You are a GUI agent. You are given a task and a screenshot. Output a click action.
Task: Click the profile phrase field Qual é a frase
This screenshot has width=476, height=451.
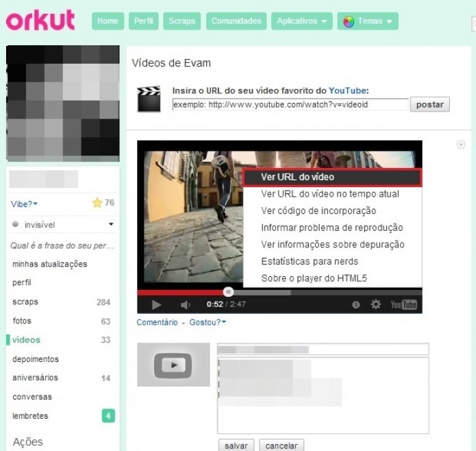62,245
